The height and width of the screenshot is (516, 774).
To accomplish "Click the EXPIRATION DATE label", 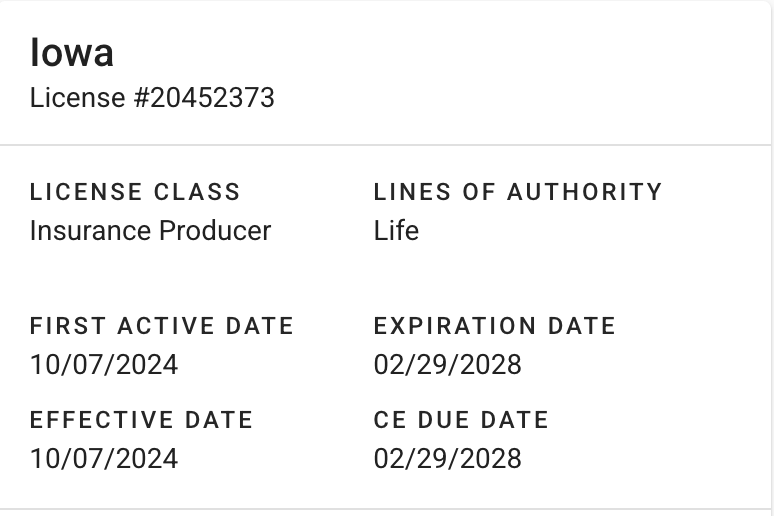I will tap(495, 326).
